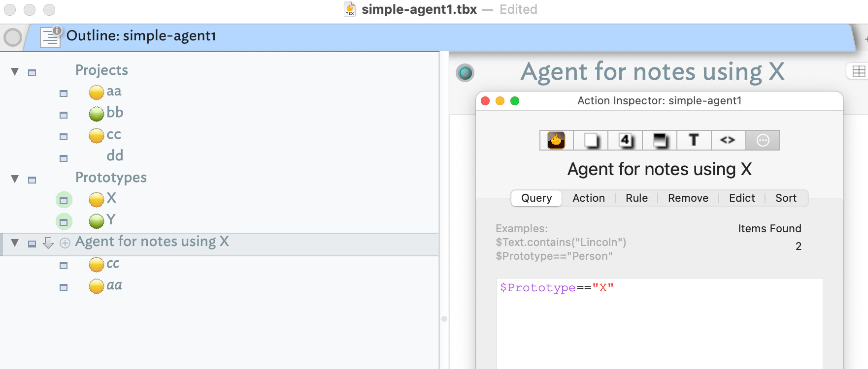Screen dimensions: 868x369
Task: Collapse the Prototypes container
Action: click(15, 179)
